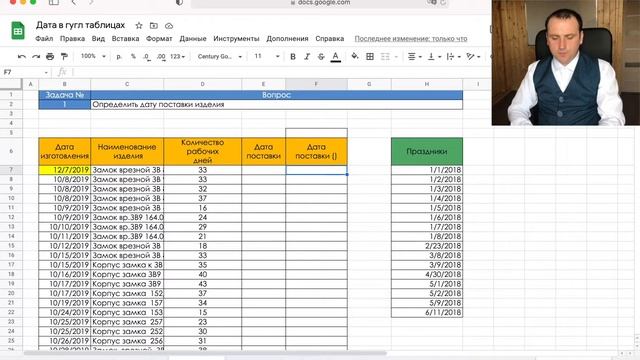Select the Количество рабочих дней header cell
The height and width of the screenshot is (360, 640).
pyautogui.click(x=202, y=151)
